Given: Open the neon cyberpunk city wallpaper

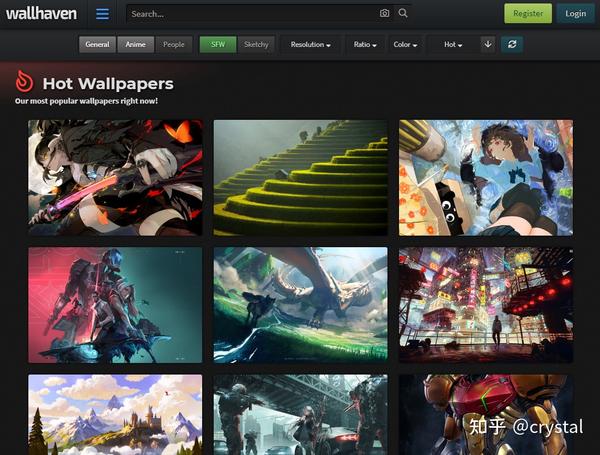Looking at the screenshot, I should (486, 305).
